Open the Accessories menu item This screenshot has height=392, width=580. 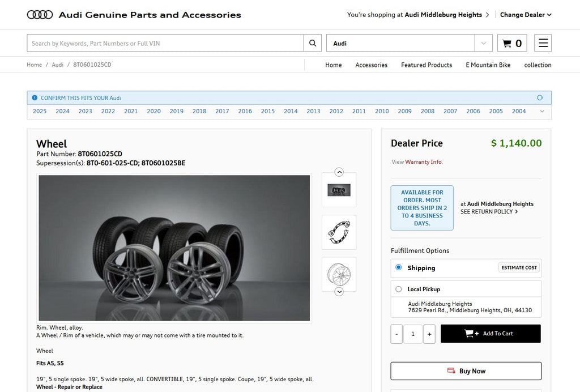[x=372, y=65]
